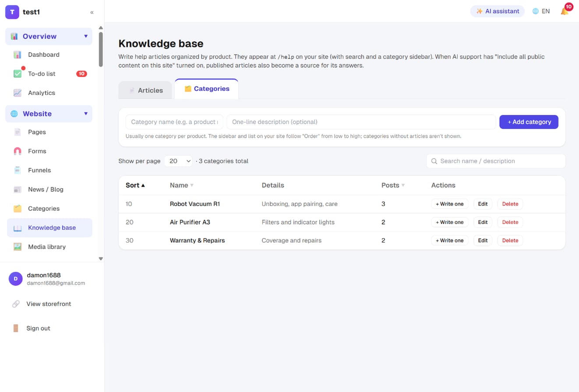This screenshot has width=579, height=392.
Task: Edit the Robot Vacuum R1 category
Action: coord(483,204)
